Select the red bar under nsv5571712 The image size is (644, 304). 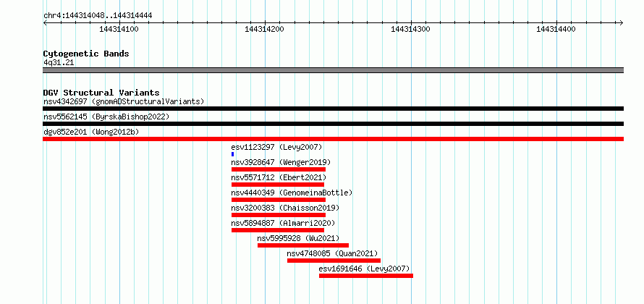pos(278,185)
